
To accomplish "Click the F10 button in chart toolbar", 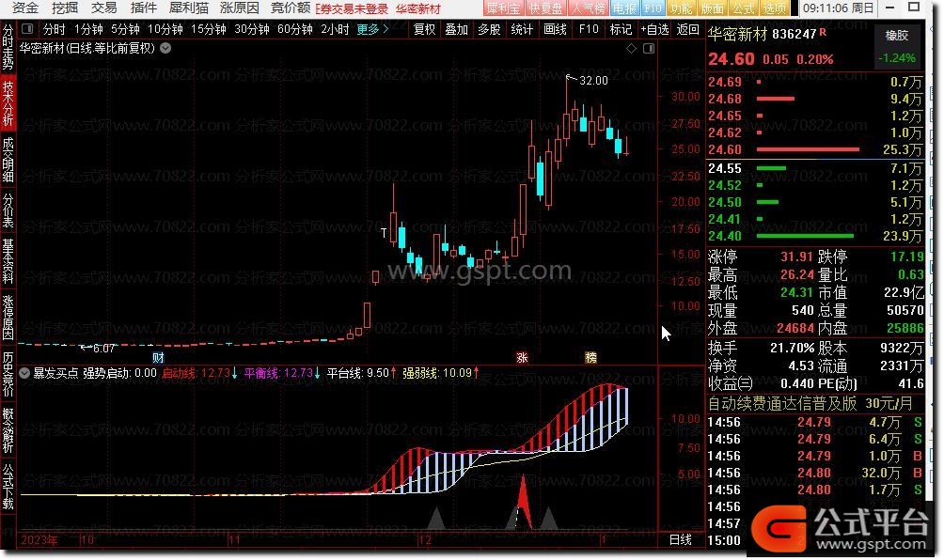I will tap(589, 29).
